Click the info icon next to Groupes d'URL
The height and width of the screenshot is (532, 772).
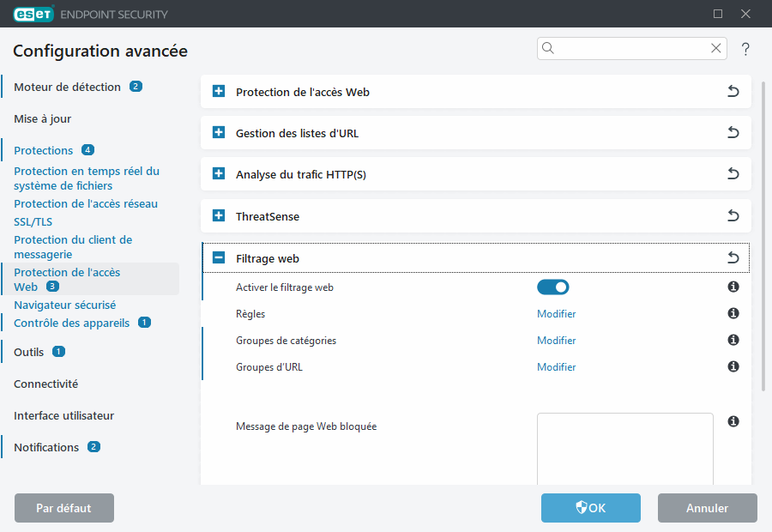point(733,366)
